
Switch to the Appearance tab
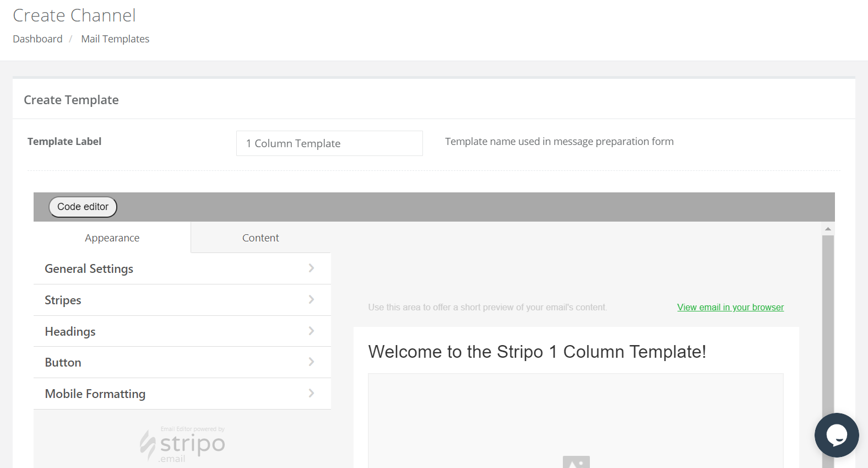pyautogui.click(x=112, y=238)
